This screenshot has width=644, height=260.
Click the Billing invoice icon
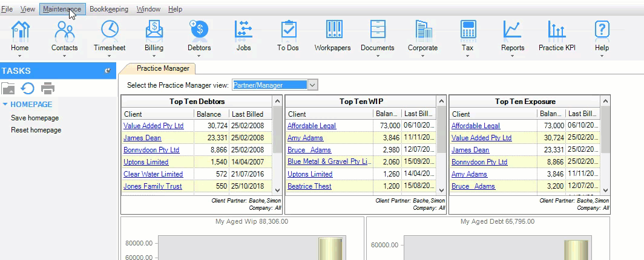(x=154, y=30)
